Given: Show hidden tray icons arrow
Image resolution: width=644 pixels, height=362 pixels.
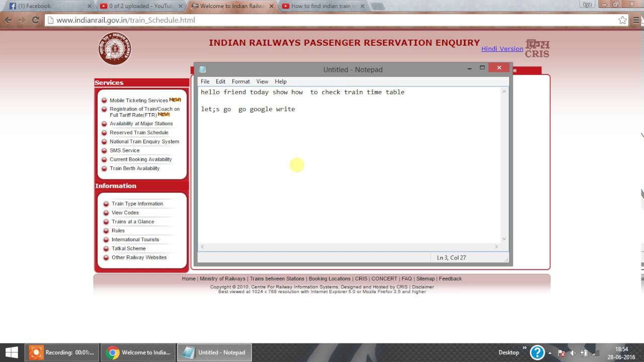Looking at the screenshot, I should pos(549,352).
